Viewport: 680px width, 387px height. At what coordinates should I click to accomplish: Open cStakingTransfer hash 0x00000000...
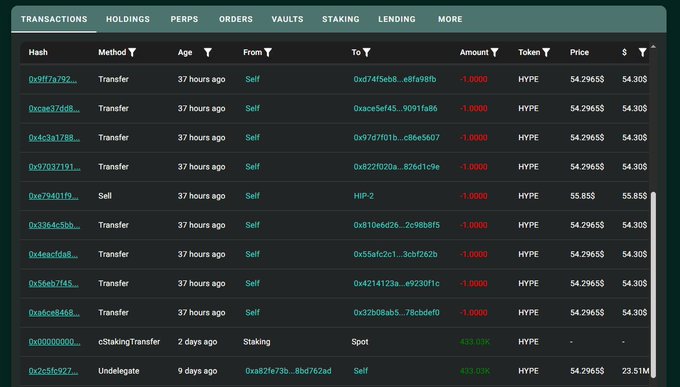tap(55, 342)
